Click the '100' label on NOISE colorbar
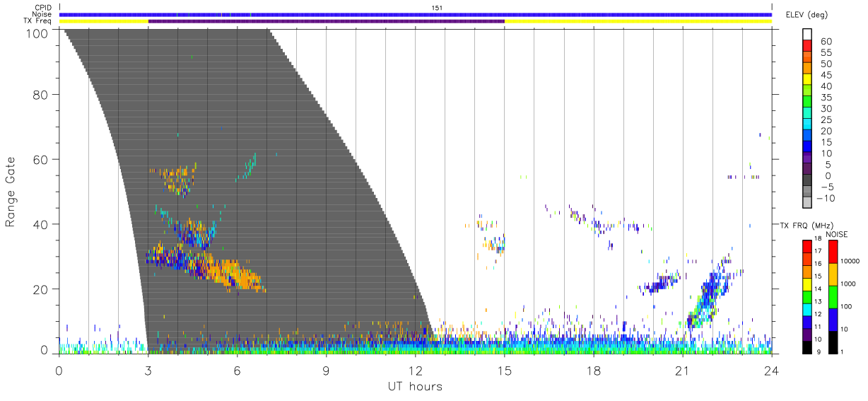 (x=846, y=306)
